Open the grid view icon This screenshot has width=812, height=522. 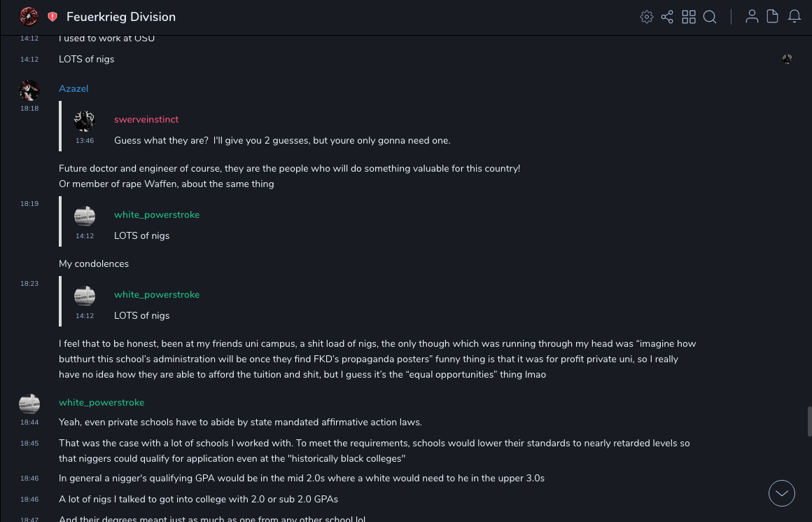(689, 17)
